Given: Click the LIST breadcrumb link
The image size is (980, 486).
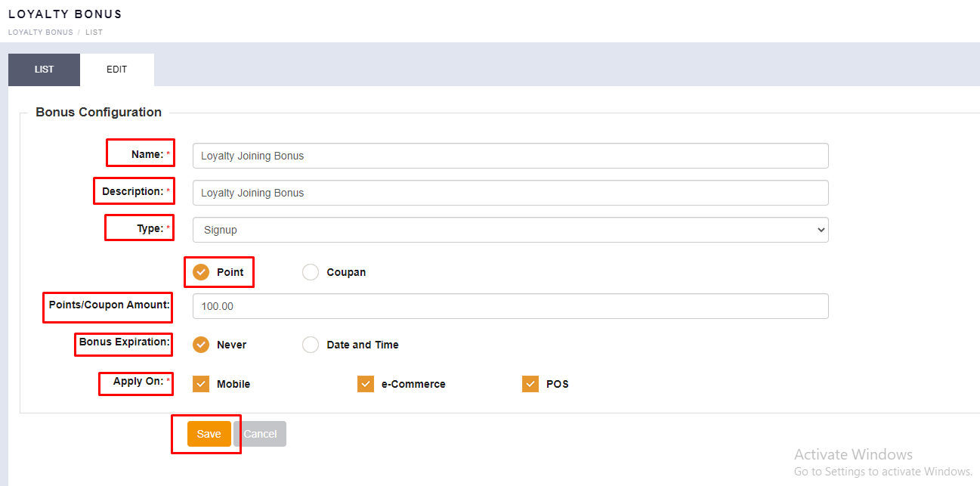Looking at the screenshot, I should click(x=94, y=33).
